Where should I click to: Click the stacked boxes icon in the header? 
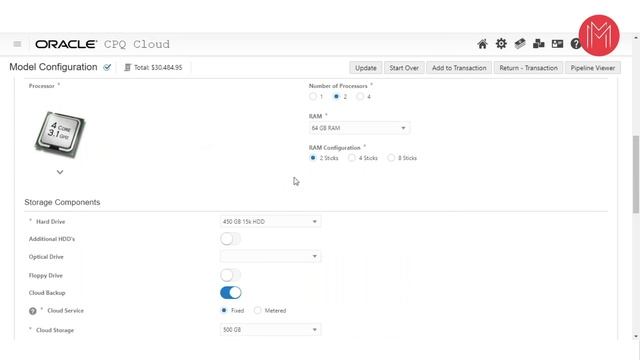tap(539, 44)
